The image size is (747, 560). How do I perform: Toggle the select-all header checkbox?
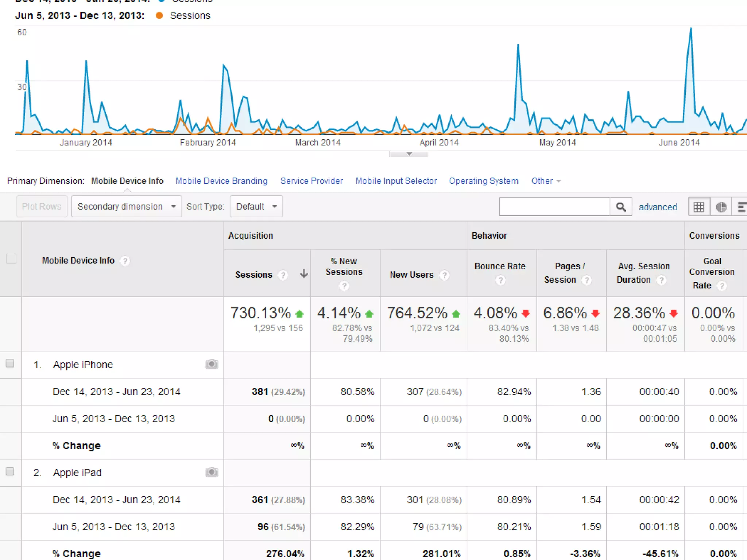pyautogui.click(x=11, y=258)
